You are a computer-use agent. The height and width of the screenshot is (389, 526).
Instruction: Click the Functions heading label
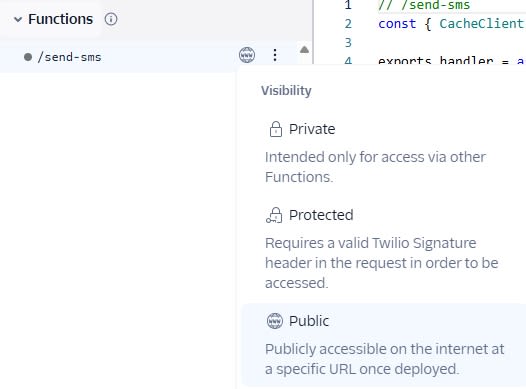click(60, 19)
